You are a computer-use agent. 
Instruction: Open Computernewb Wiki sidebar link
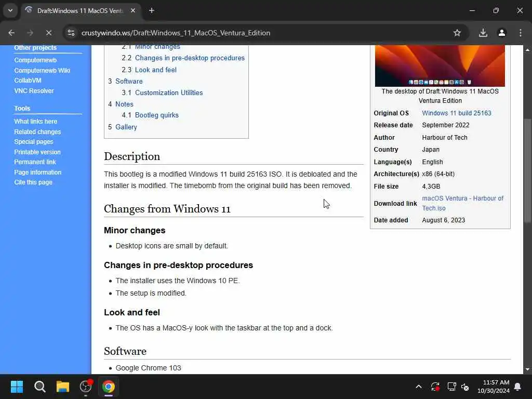[42, 71]
